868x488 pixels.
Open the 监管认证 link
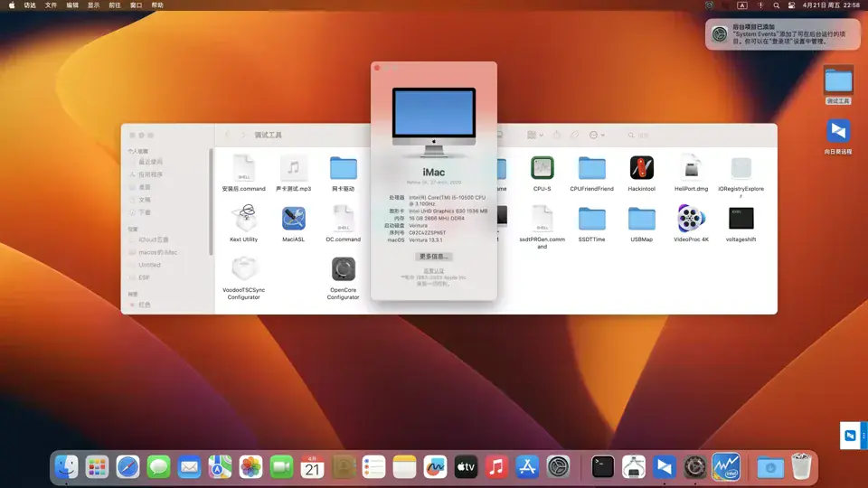coord(433,270)
